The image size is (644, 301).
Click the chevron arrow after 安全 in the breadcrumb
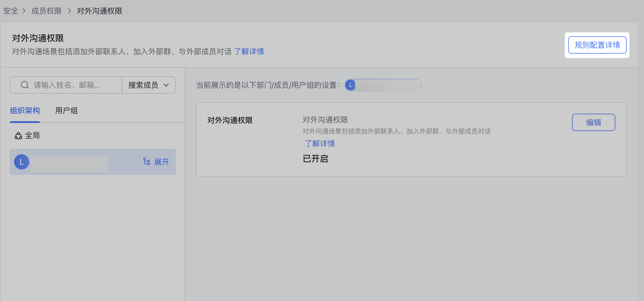click(x=24, y=11)
